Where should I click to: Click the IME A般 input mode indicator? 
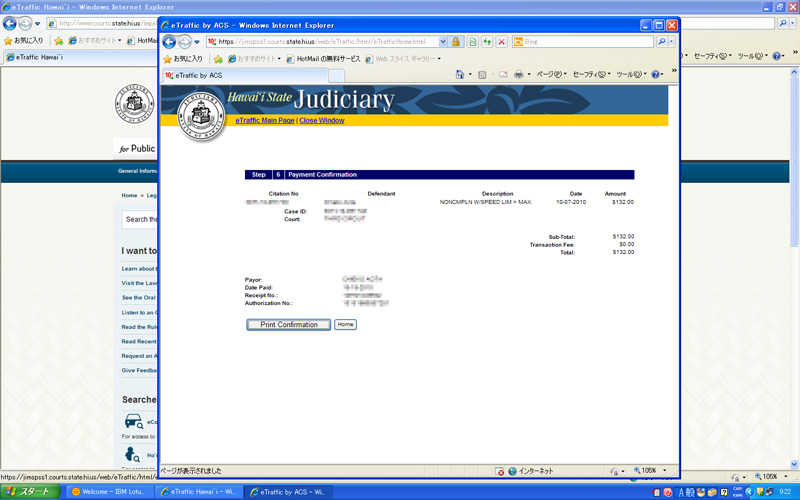(x=686, y=492)
